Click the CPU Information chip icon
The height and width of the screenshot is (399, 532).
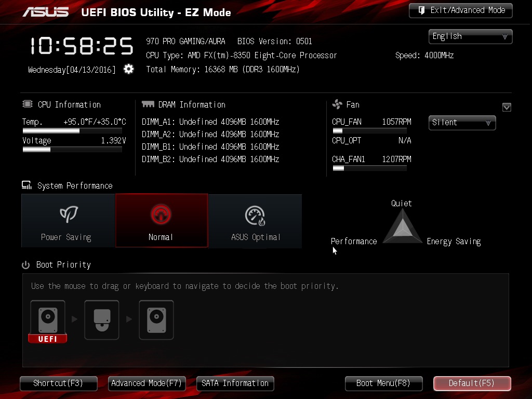coord(28,104)
